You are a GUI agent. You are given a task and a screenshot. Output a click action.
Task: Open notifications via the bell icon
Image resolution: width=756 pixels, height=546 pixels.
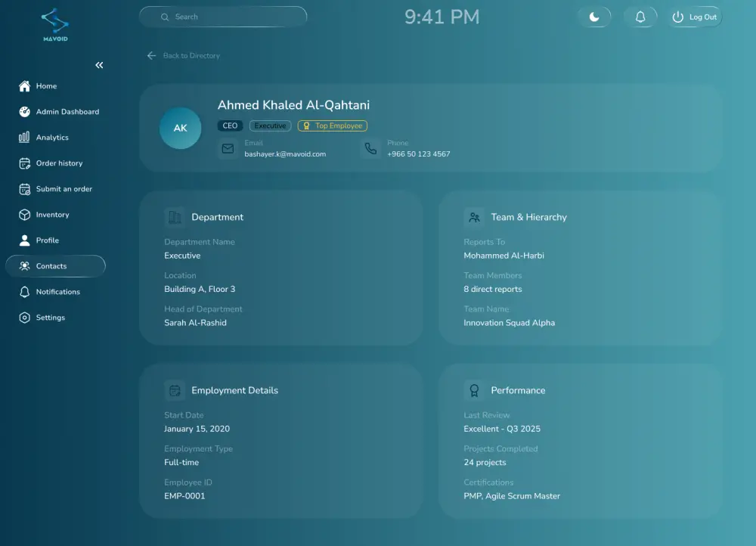point(640,17)
